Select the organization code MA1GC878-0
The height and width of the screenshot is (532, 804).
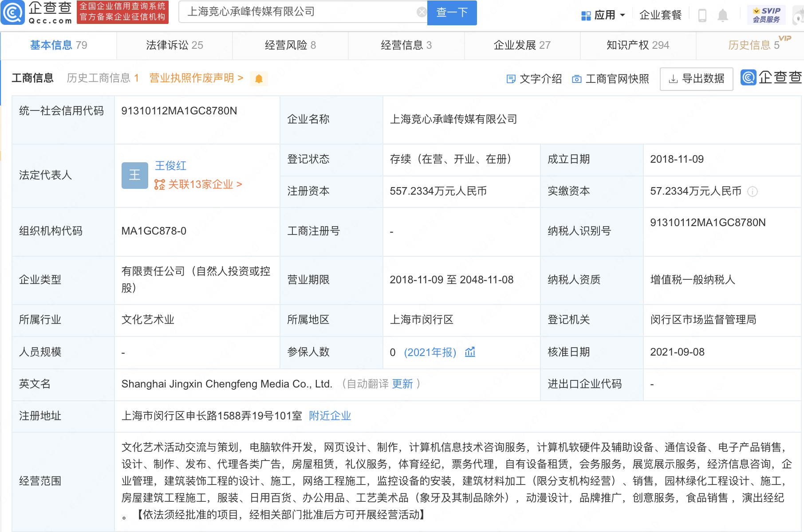(x=154, y=231)
